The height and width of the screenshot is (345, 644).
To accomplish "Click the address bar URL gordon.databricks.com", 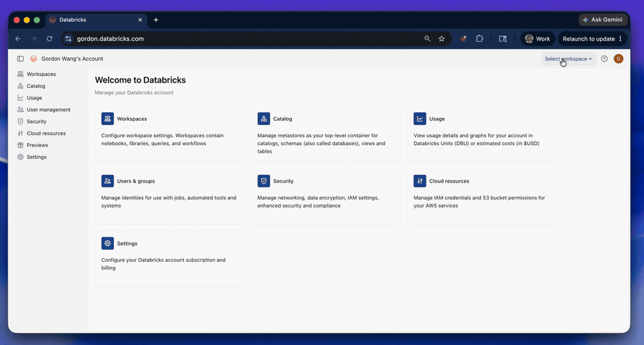I will [111, 39].
